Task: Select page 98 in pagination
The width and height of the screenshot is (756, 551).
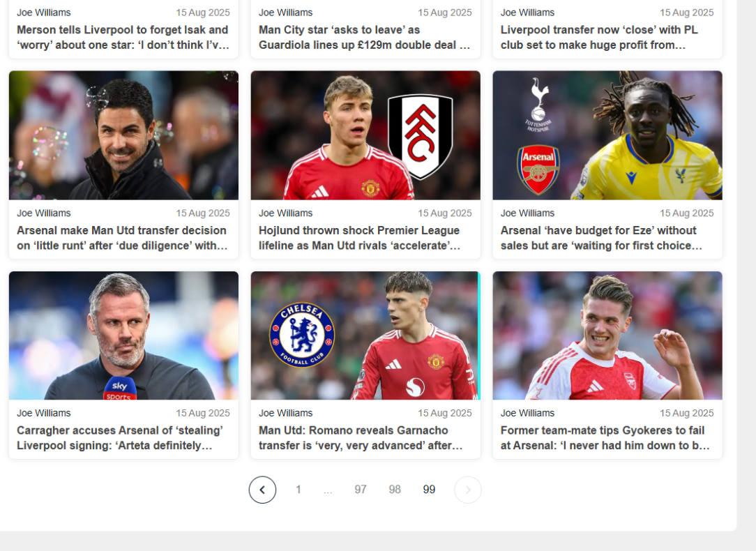Action: 395,490
